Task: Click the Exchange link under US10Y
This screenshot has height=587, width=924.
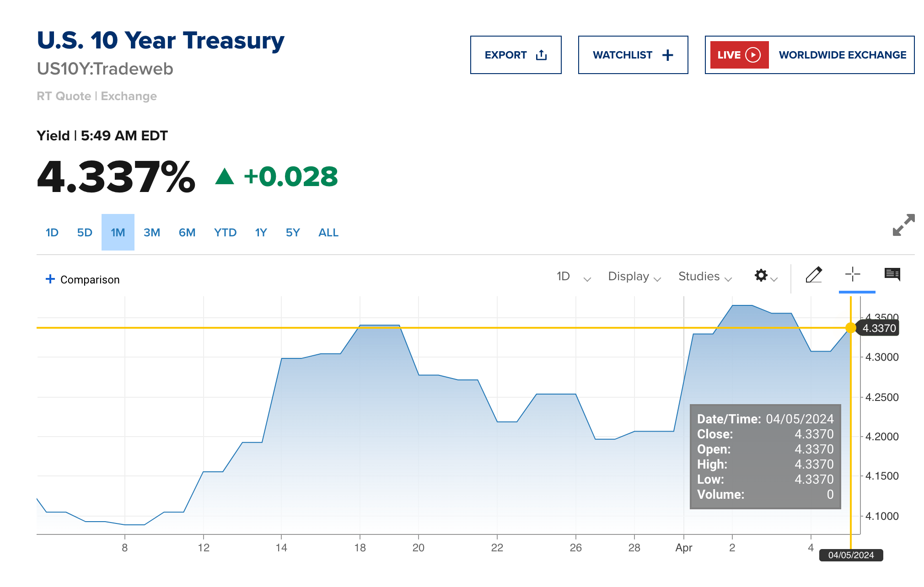Action: pyautogui.click(x=129, y=96)
